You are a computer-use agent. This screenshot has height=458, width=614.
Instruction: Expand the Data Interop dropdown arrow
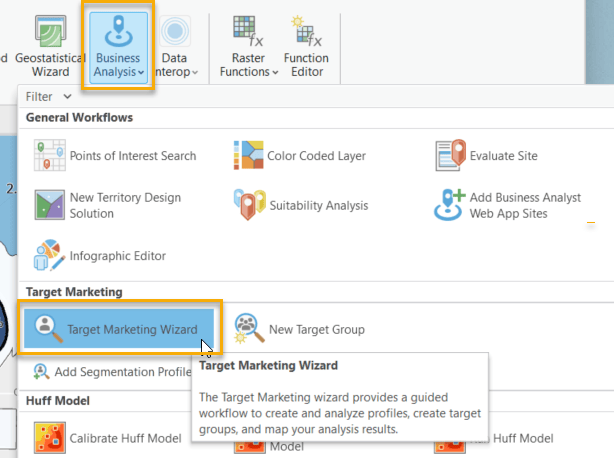[x=195, y=72]
